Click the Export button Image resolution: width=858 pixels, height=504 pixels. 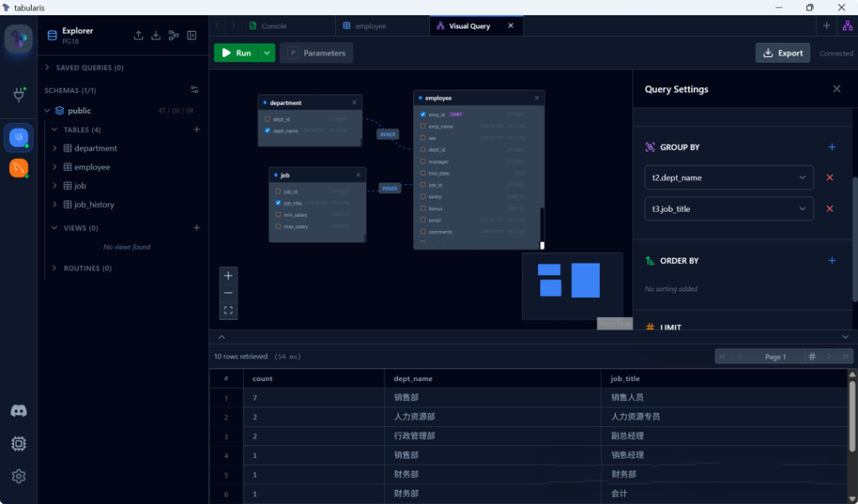tap(782, 53)
